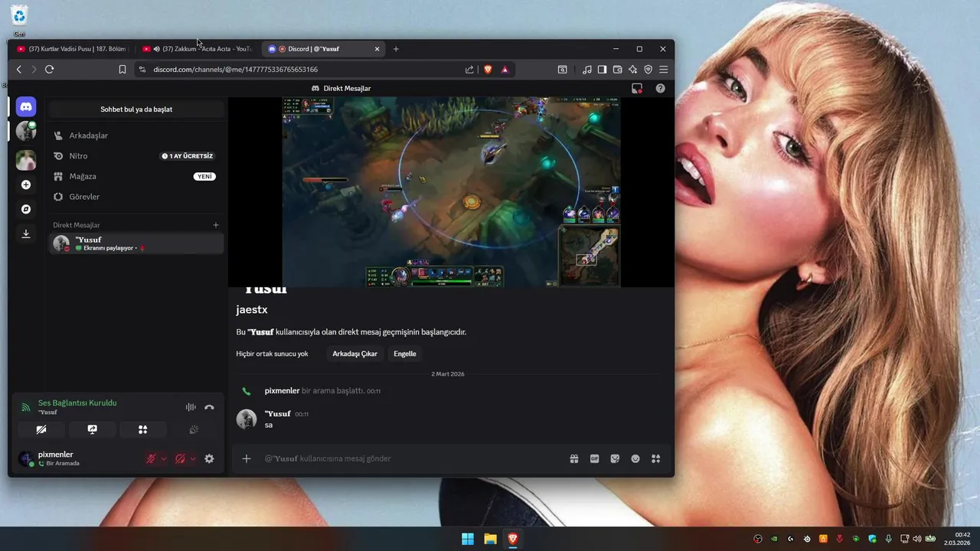This screenshot has width=980, height=551.
Task: Switch to Kurtlar Vadisi Pusu browser tab
Action: [71, 49]
